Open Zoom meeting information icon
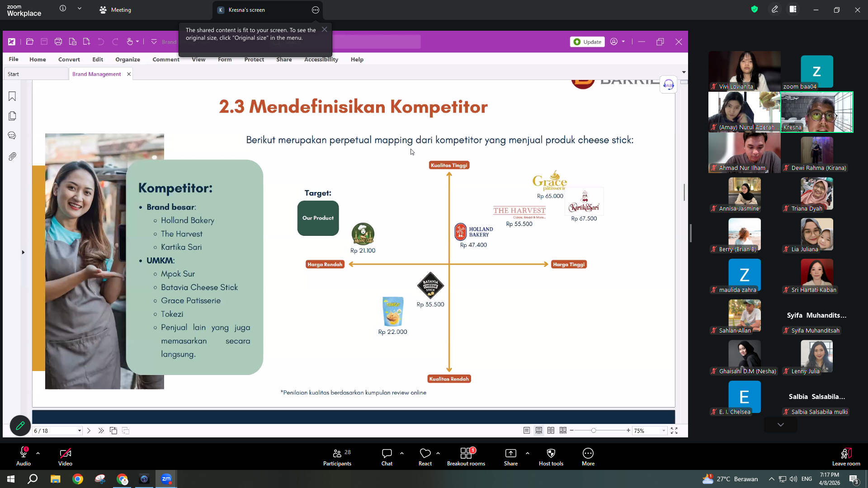This screenshot has height=488, width=868. [63, 9]
